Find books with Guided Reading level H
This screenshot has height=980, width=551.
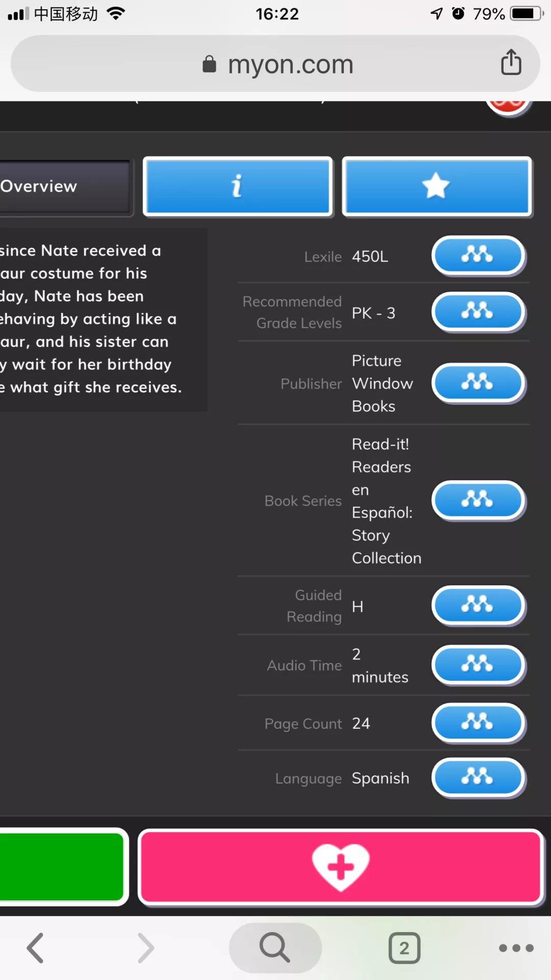(479, 606)
